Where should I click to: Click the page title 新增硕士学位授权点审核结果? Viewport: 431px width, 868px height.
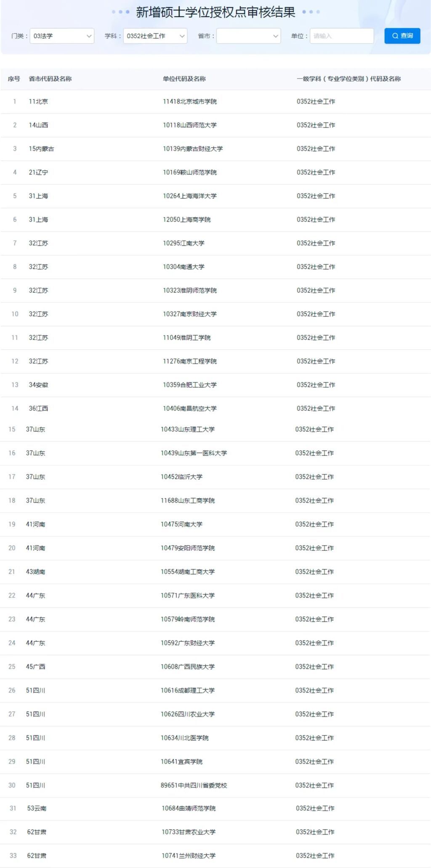coord(215,12)
